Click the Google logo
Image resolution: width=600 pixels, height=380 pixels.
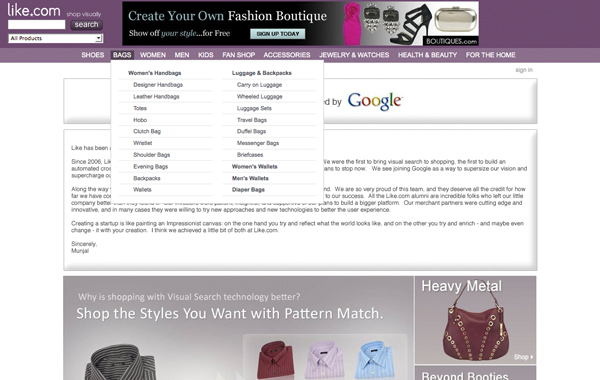[x=375, y=101]
